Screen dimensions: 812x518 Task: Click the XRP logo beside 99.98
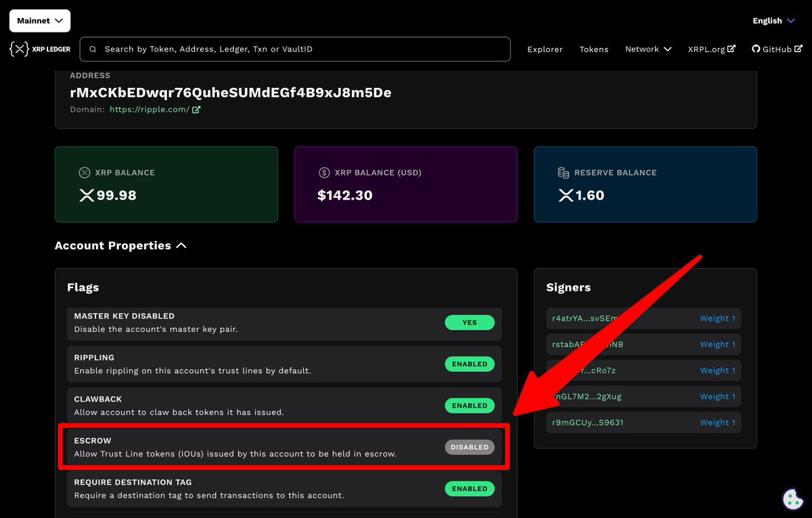click(x=87, y=195)
